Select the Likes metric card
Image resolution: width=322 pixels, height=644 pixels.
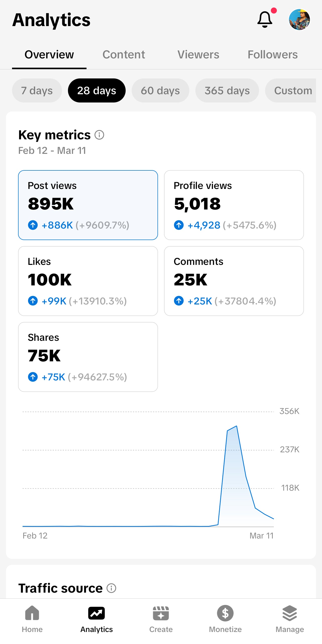88,281
